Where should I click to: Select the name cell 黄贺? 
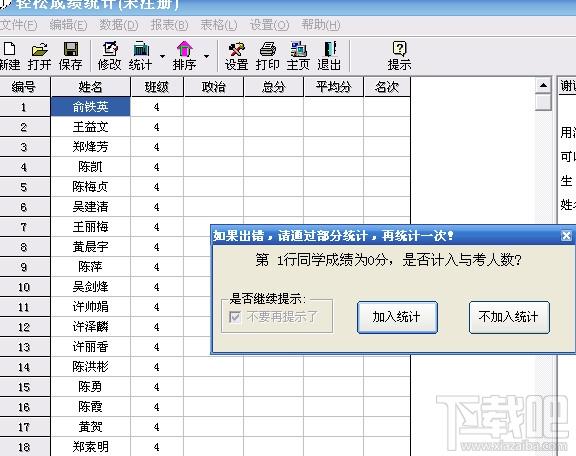(x=90, y=427)
